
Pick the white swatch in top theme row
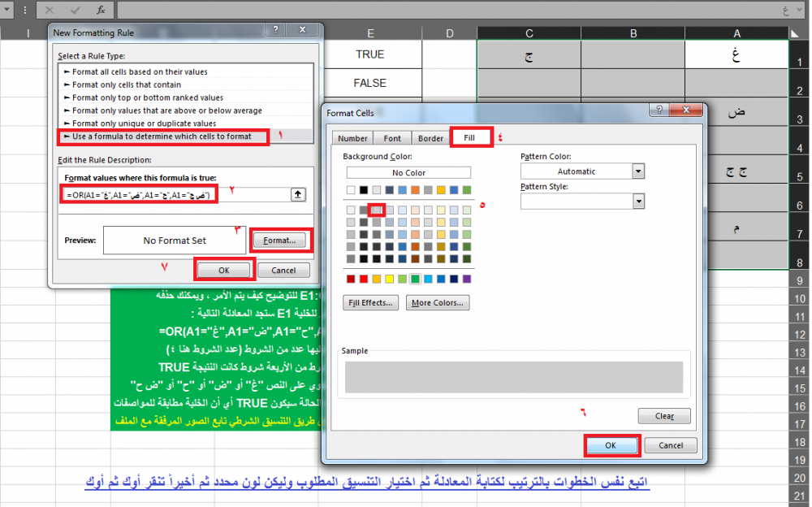(x=351, y=190)
